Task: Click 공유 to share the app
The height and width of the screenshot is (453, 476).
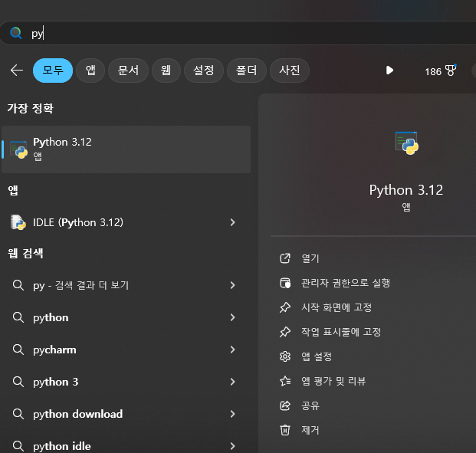Action: (x=310, y=405)
